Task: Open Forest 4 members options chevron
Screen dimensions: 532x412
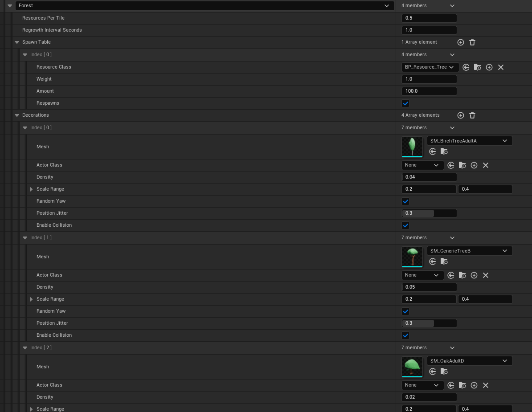Action: coord(452,6)
